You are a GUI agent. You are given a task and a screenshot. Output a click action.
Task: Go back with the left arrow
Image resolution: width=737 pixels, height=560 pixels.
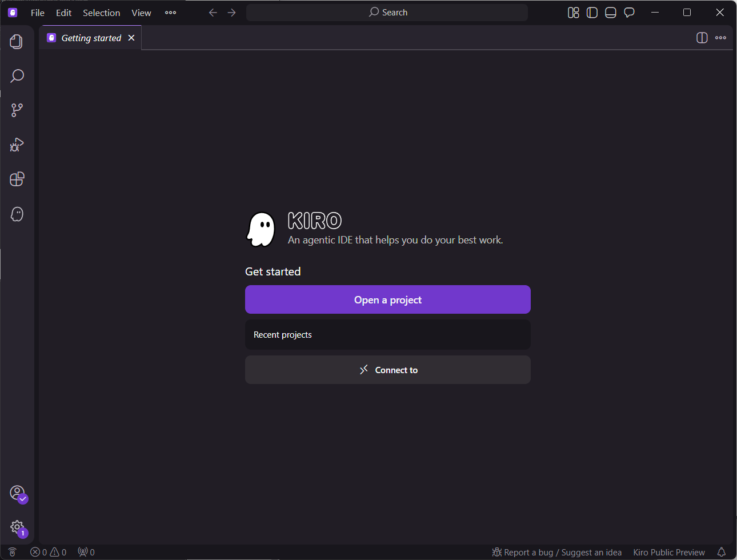tap(213, 13)
